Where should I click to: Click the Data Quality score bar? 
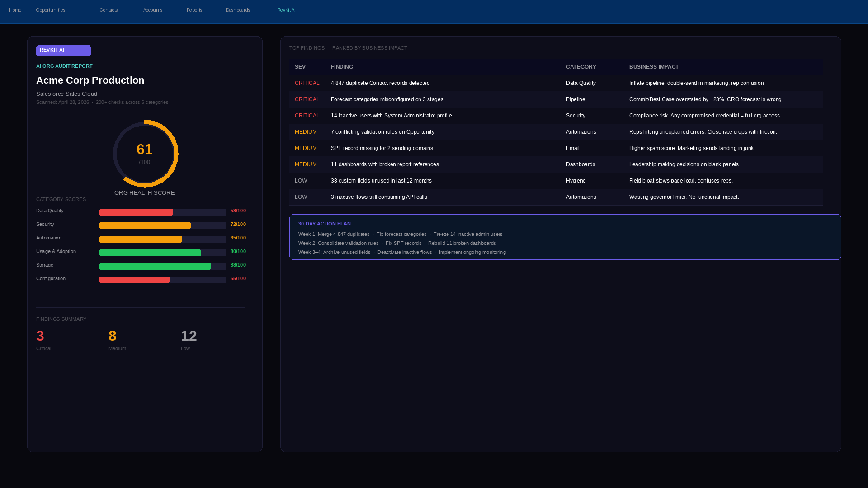pyautogui.click(x=163, y=212)
